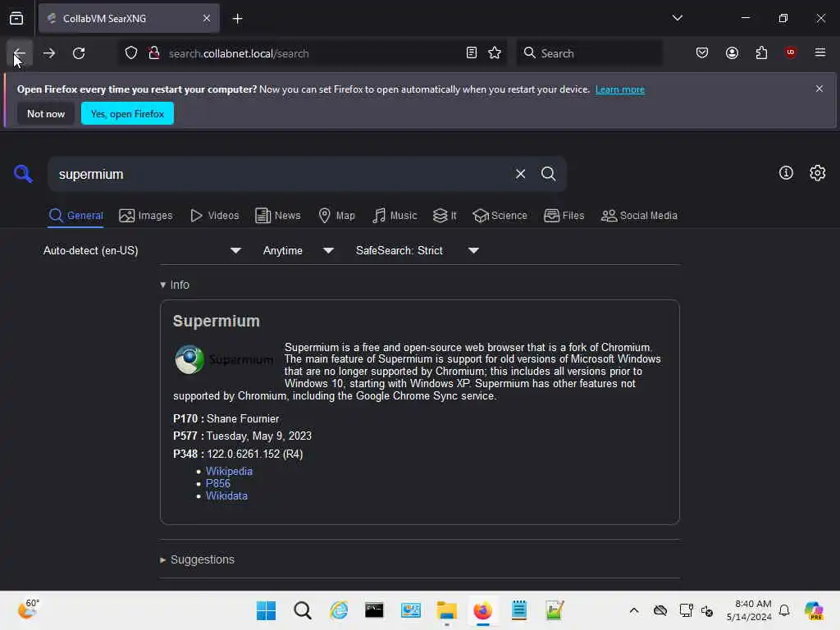Switch to the Science tab
This screenshot has width=840, height=630.
pyautogui.click(x=500, y=216)
